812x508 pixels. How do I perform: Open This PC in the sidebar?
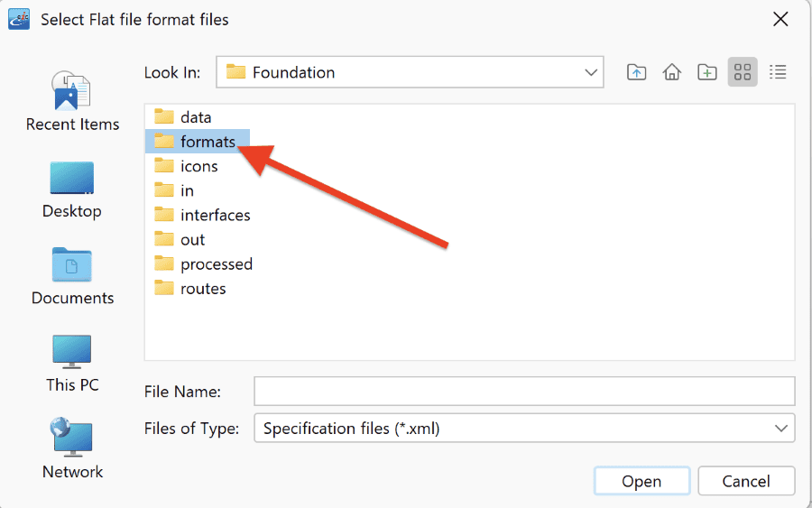pos(72,364)
